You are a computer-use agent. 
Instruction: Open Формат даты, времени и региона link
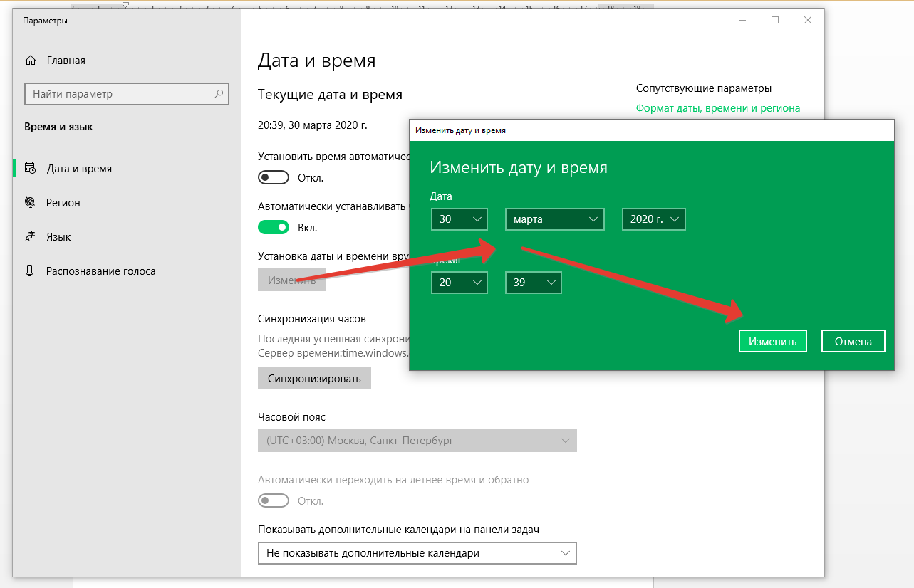(x=718, y=108)
